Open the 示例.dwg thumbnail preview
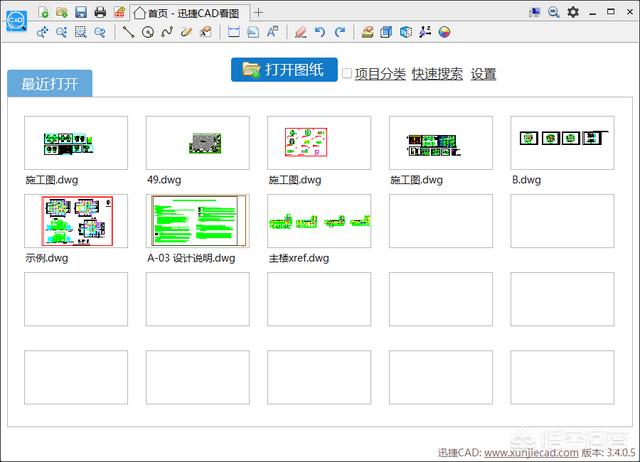640x462 pixels. tap(76, 221)
